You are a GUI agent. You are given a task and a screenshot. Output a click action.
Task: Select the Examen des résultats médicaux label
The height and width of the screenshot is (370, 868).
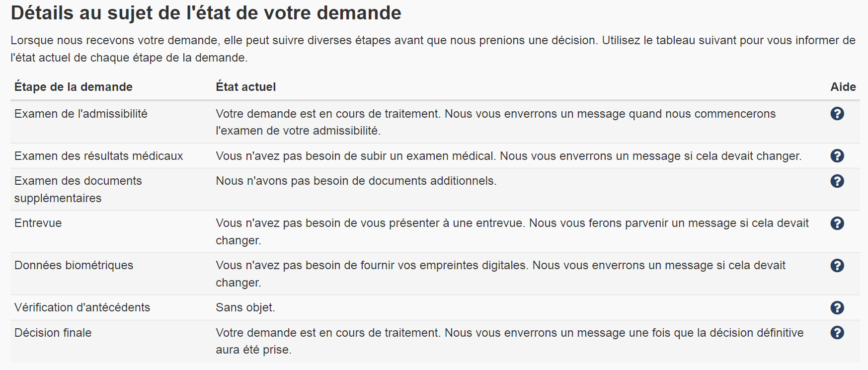coord(98,156)
